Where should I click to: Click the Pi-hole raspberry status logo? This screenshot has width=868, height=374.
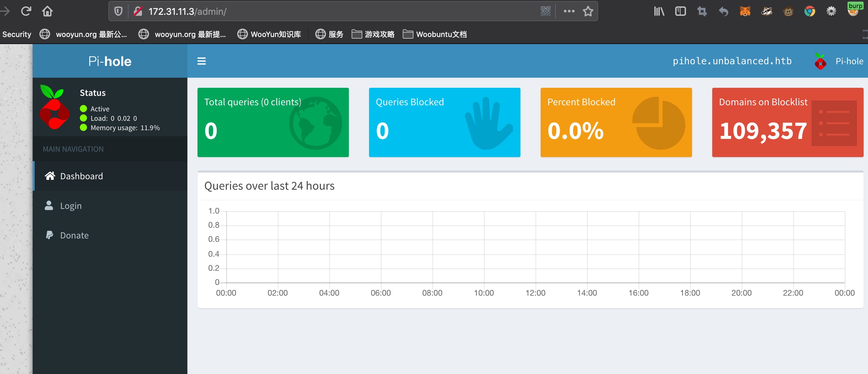click(x=54, y=108)
